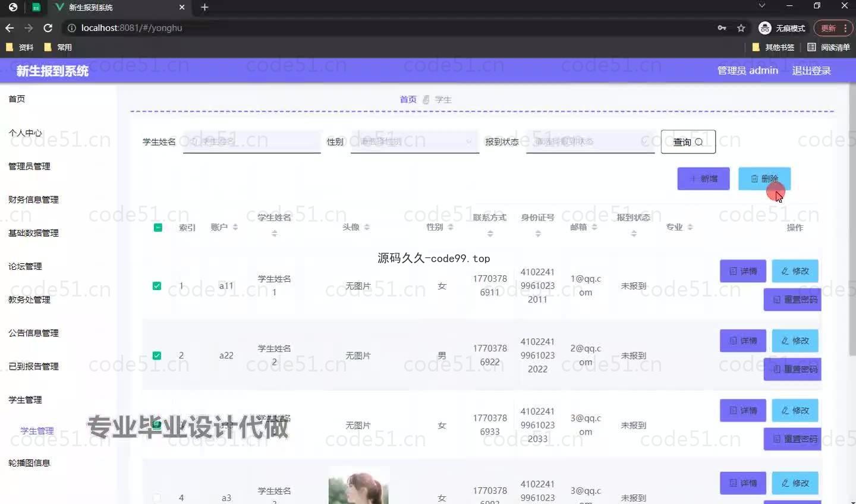
Task: Open 详情 for student a22
Action: [743, 341]
